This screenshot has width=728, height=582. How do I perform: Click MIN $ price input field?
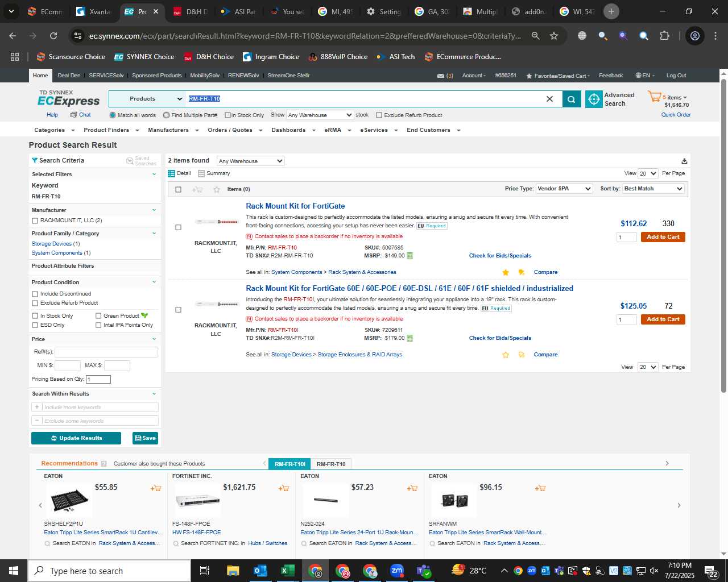68,365
